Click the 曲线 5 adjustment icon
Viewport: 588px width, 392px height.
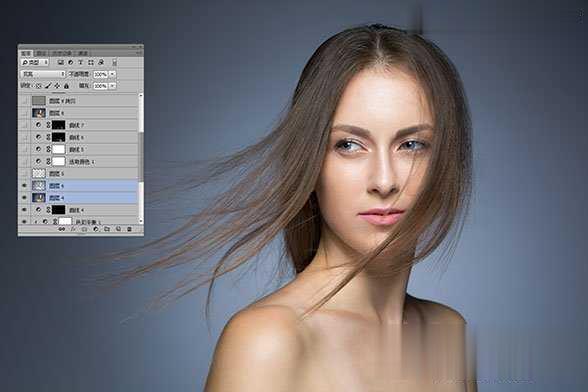tap(38, 149)
